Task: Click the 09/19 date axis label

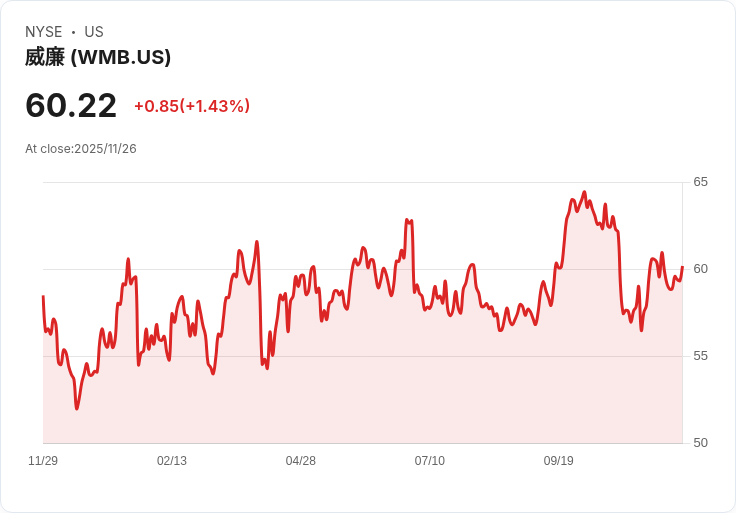Action: pos(559,460)
